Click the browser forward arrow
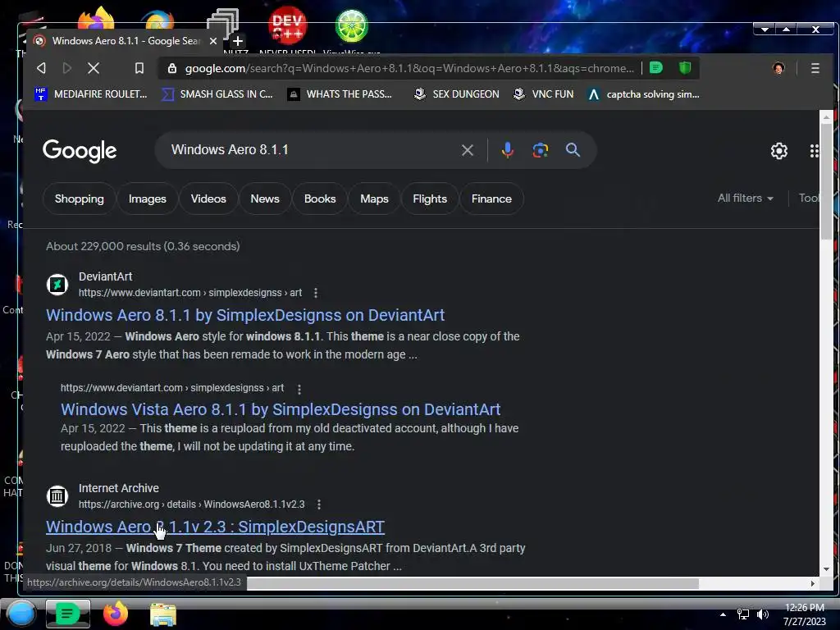 67,68
